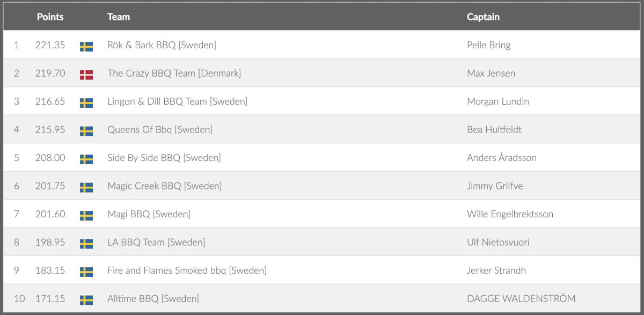
Task: Click the flag icon next to Alltime BBQ
Action: [x=86, y=300]
